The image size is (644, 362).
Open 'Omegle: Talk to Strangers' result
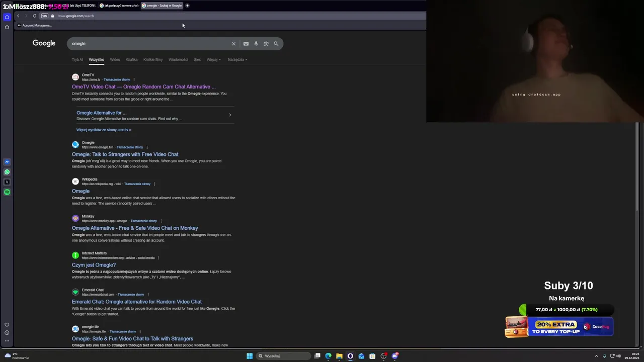click(x=125, y=154)
